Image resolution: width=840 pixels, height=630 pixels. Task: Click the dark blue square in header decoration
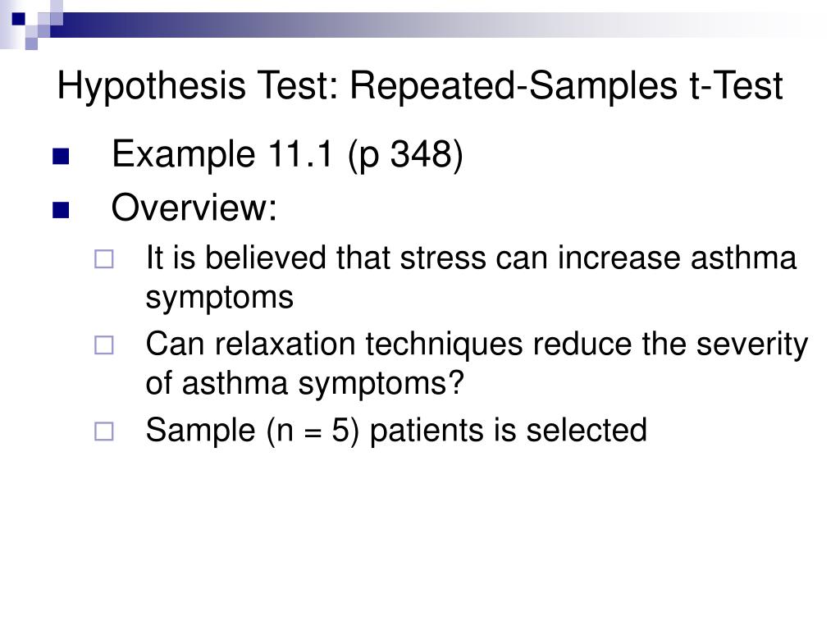(x=18, y=19)
